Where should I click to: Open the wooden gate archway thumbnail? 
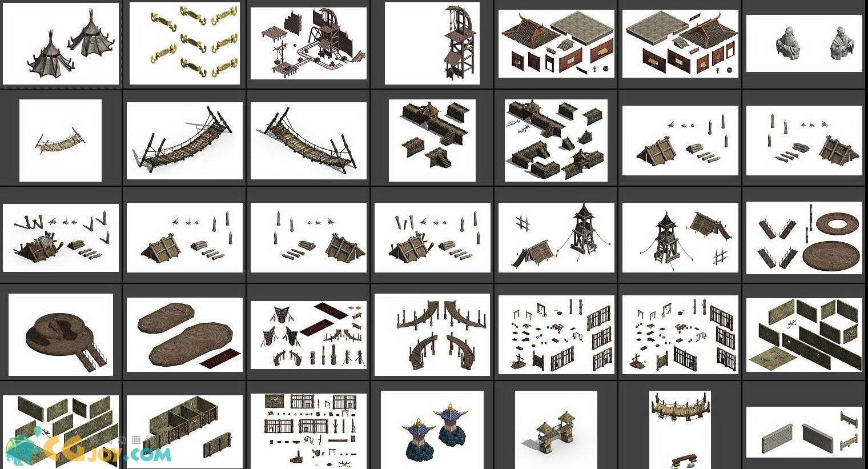[x=556, y=430]
